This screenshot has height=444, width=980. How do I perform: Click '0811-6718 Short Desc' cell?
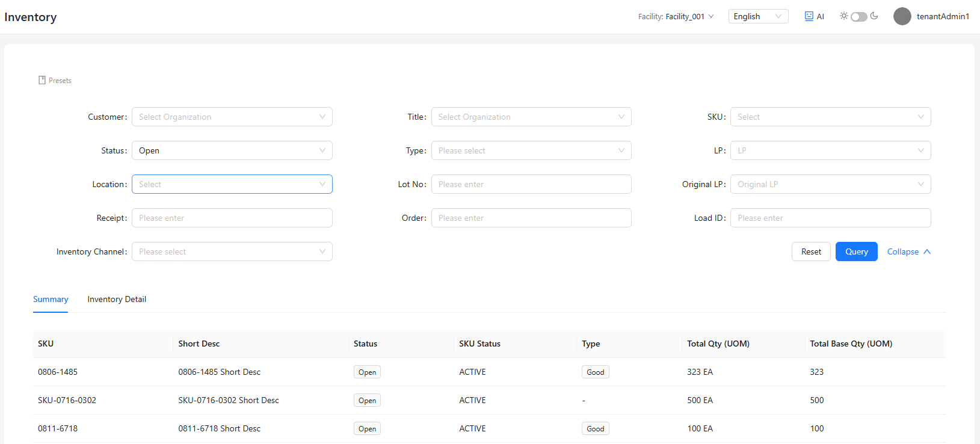click(220, 428)
